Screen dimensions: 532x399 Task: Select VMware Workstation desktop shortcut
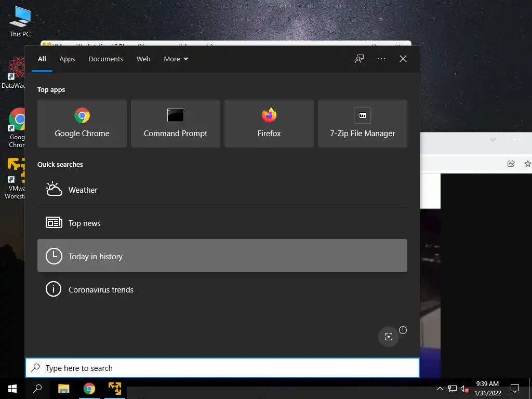(14, 179)
